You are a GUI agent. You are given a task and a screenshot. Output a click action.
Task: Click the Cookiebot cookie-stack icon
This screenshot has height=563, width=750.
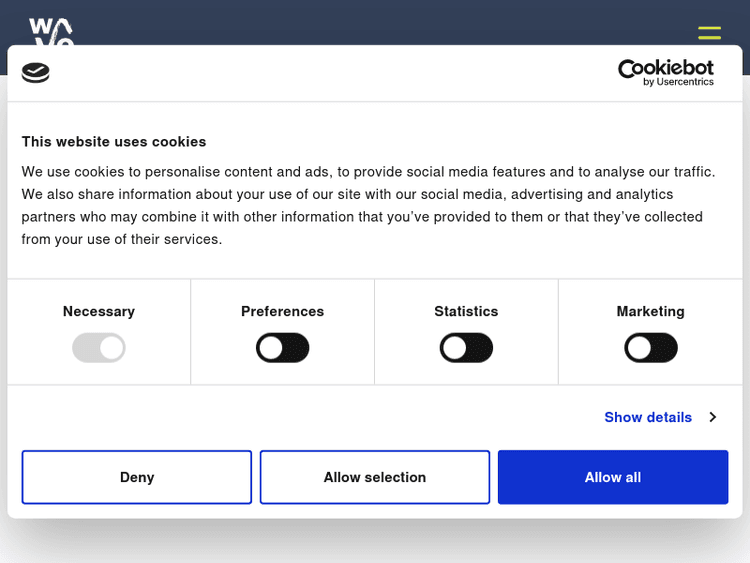click(36, 73)
